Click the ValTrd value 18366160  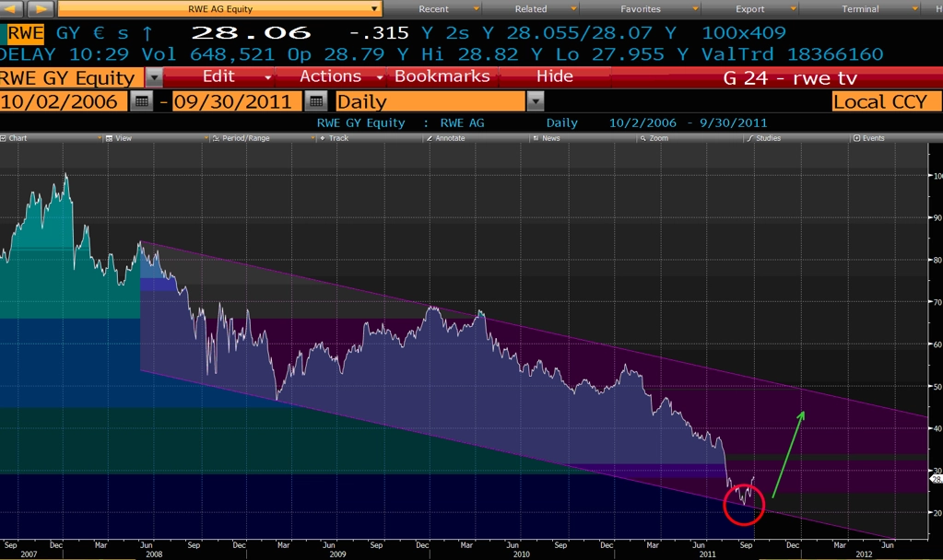835,54
